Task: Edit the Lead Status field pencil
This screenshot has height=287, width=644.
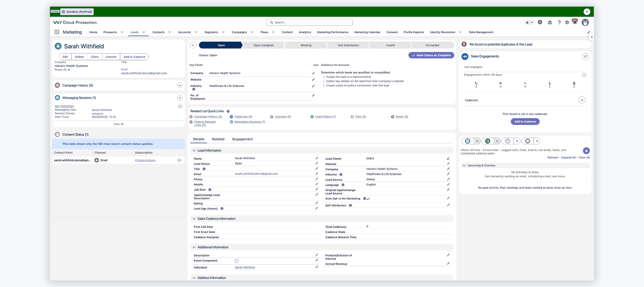Action: (317, 163)
